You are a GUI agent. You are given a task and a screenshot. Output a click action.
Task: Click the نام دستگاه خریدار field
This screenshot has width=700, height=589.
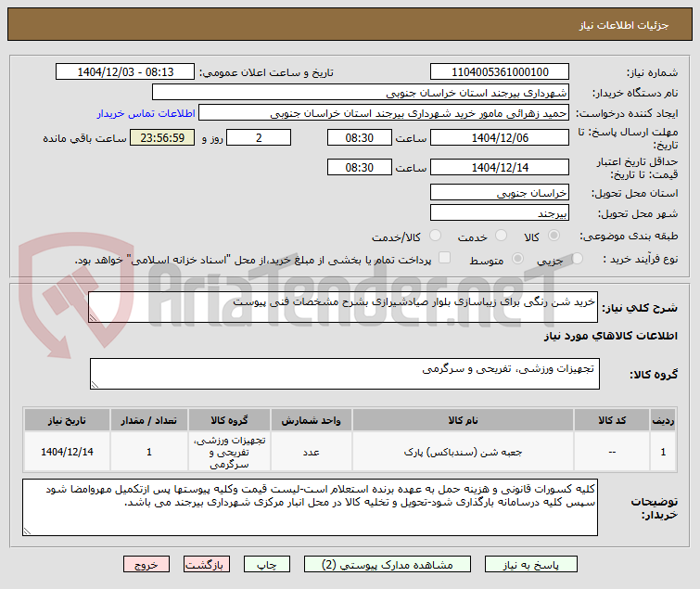(x=361, y=93)
